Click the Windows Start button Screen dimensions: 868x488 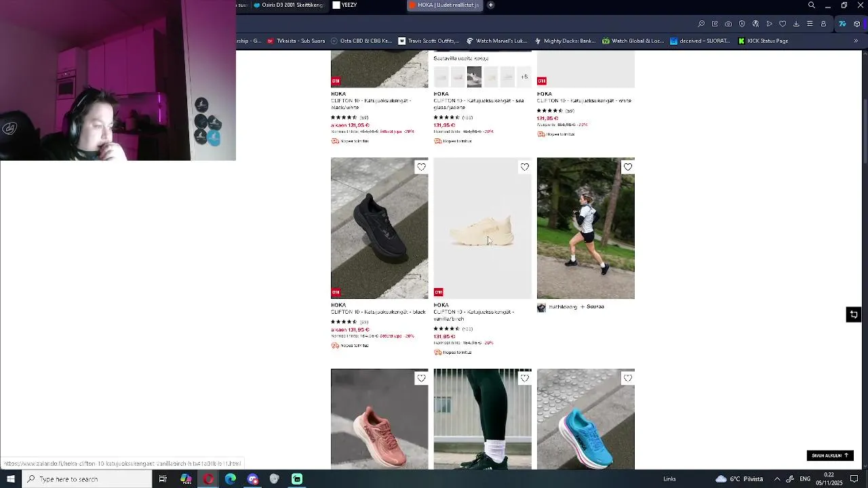11,479
